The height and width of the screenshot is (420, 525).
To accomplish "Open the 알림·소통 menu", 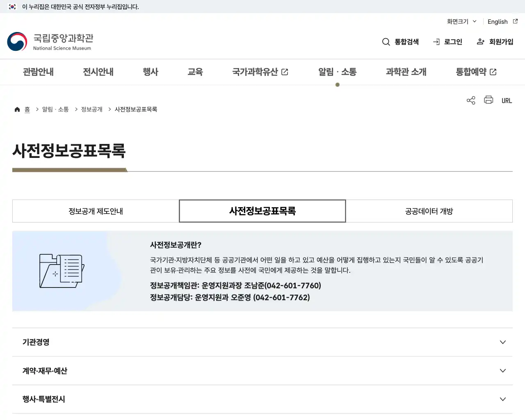I will 337,72.
